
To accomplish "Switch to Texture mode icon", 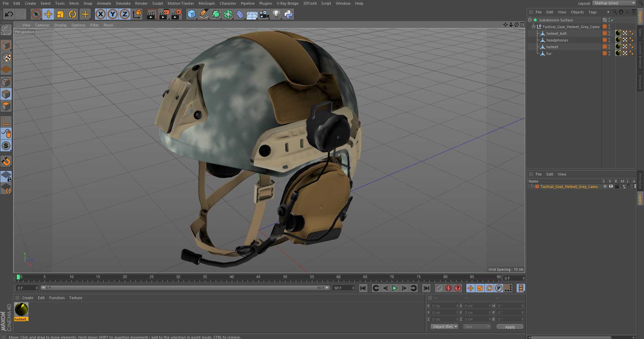I will pyautogui.click(x=6, y=58).
